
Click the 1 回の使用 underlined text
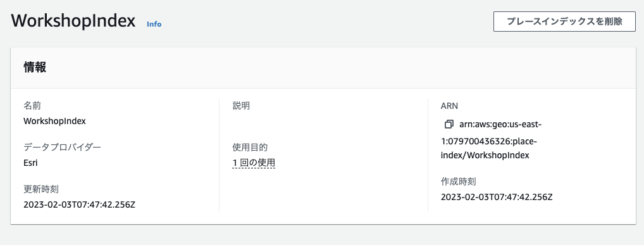click(254, 163)
